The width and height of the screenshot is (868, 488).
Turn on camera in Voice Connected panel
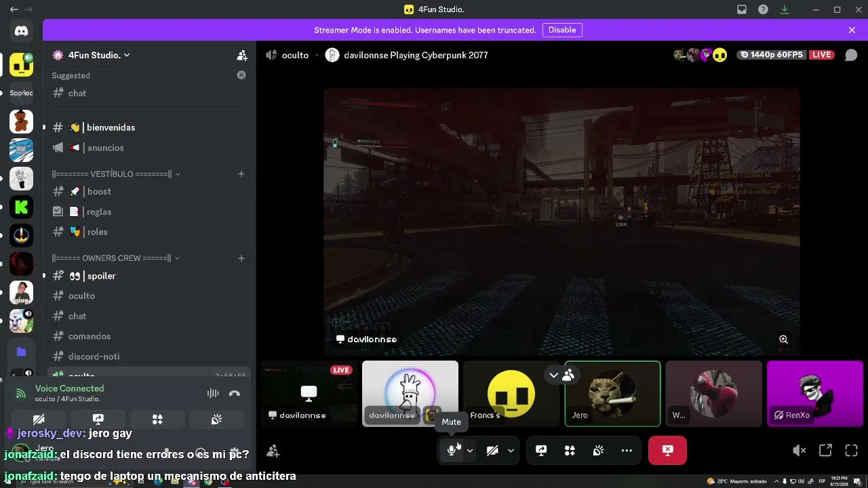coord(39,420)
